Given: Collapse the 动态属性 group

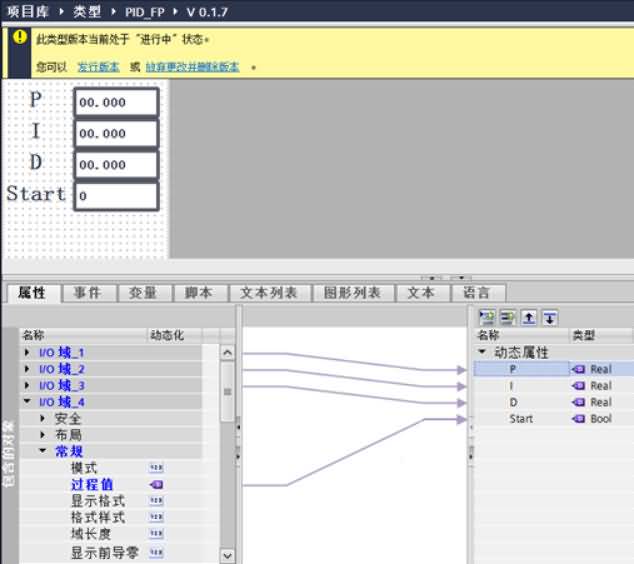Looking at the screenshot, I should pyautogui.click(x=482, y=352).
